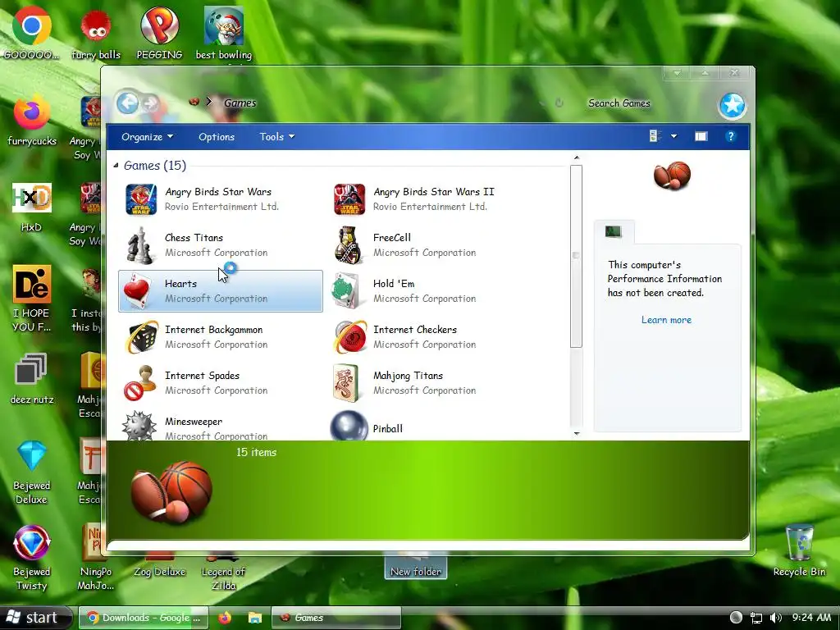Click the address bar chevron before Games

point(209,102)
